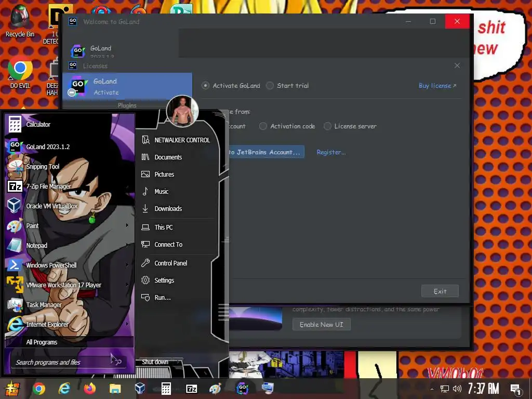Expand the Paint jump list arrow
This screenshot has width=532, height=399.
click(x=127, y=225)
